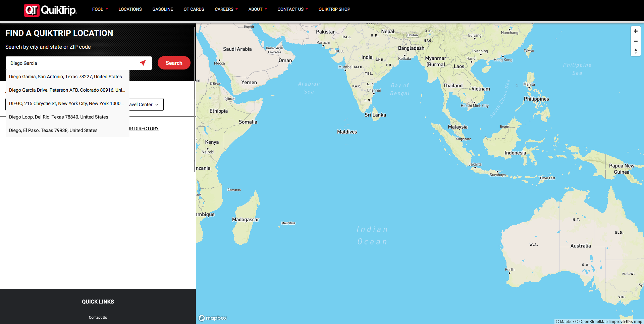This screenshot has width=644, height=324.
Task: Click Improve this map link
Action: (x=626, y=322)
